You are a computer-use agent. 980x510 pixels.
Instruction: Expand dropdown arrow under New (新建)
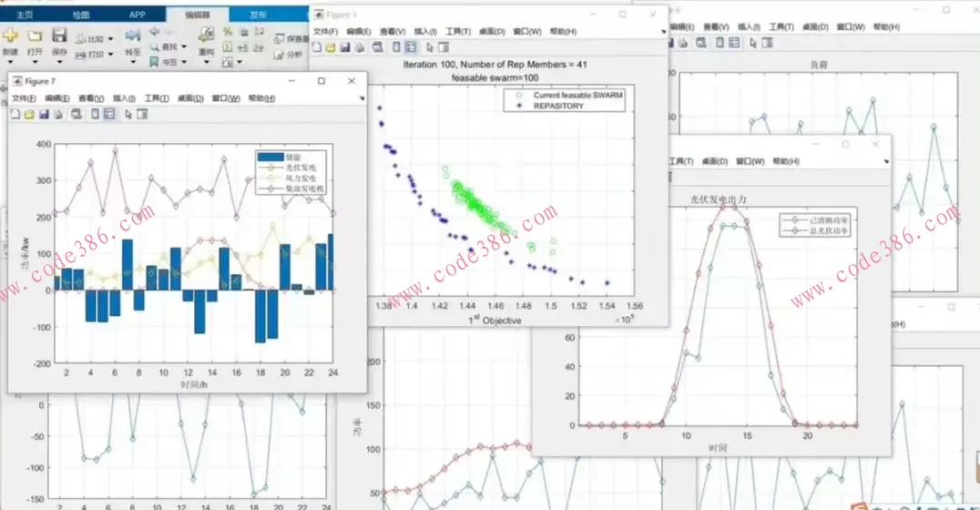click(x=10, y=63)
